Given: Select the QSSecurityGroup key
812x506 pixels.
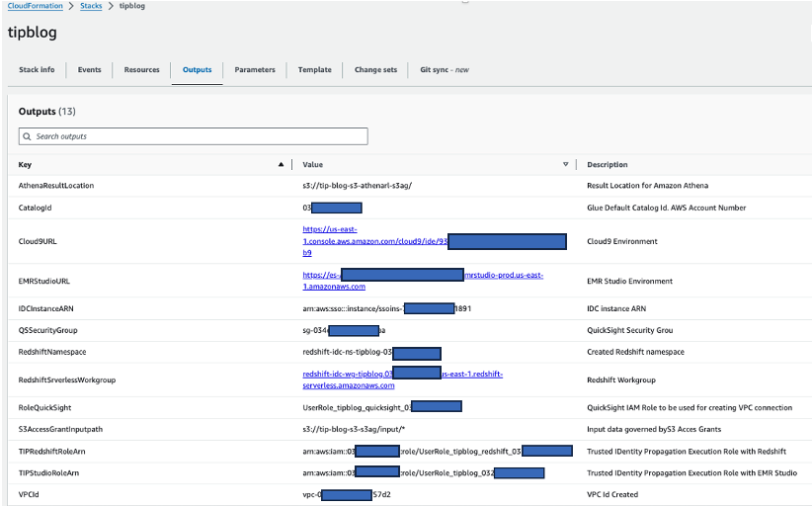Looking at the screenshot, I should tap(48, 330).
